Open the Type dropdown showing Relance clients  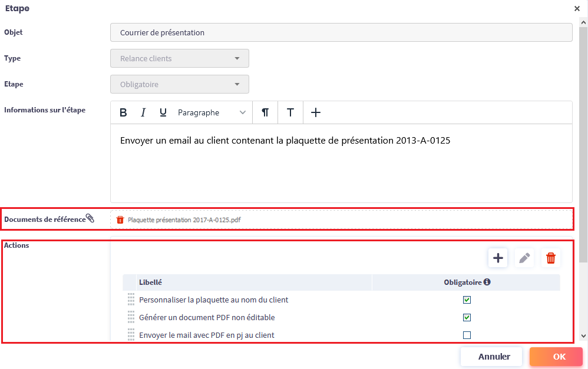(180, 58)
